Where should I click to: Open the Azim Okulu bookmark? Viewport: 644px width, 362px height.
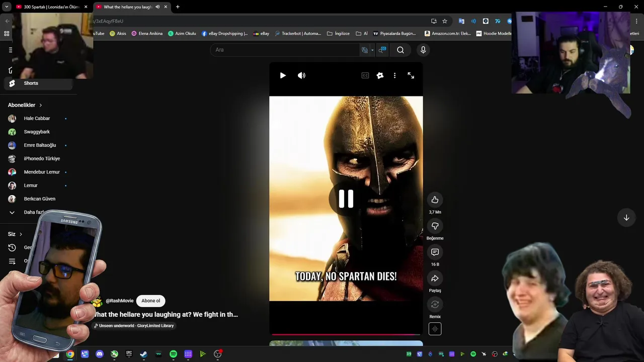click(x=182, y=34)
